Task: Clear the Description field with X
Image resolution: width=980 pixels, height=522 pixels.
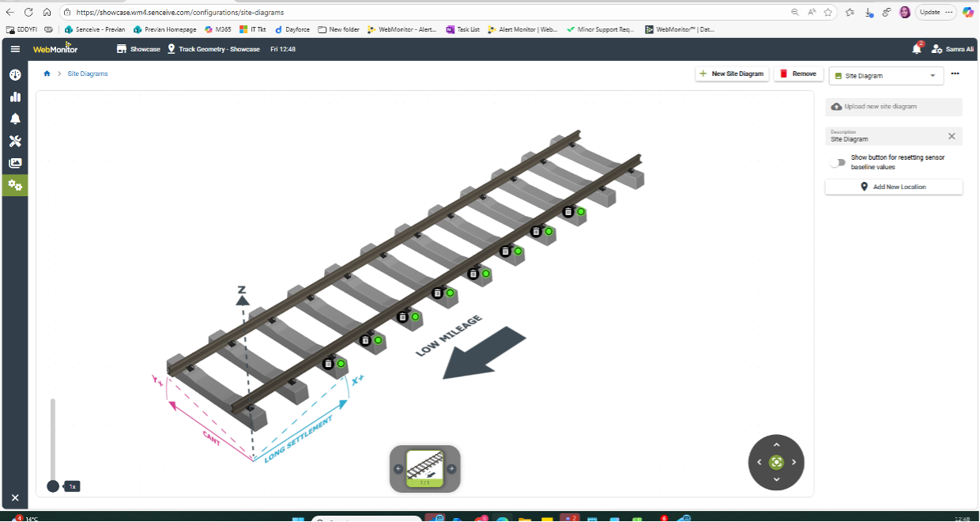Action: coord(952,136)
